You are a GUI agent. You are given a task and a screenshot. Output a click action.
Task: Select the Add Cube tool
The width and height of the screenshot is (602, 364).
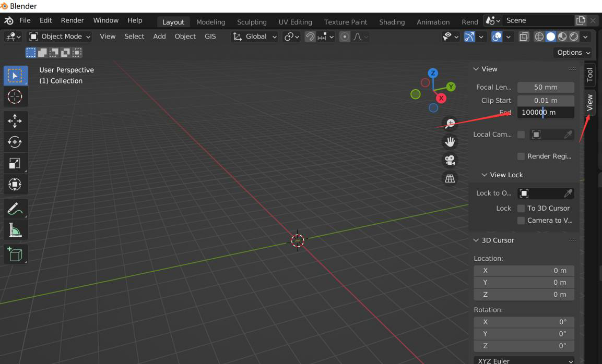pyautogui.click(x=15, y=254)
